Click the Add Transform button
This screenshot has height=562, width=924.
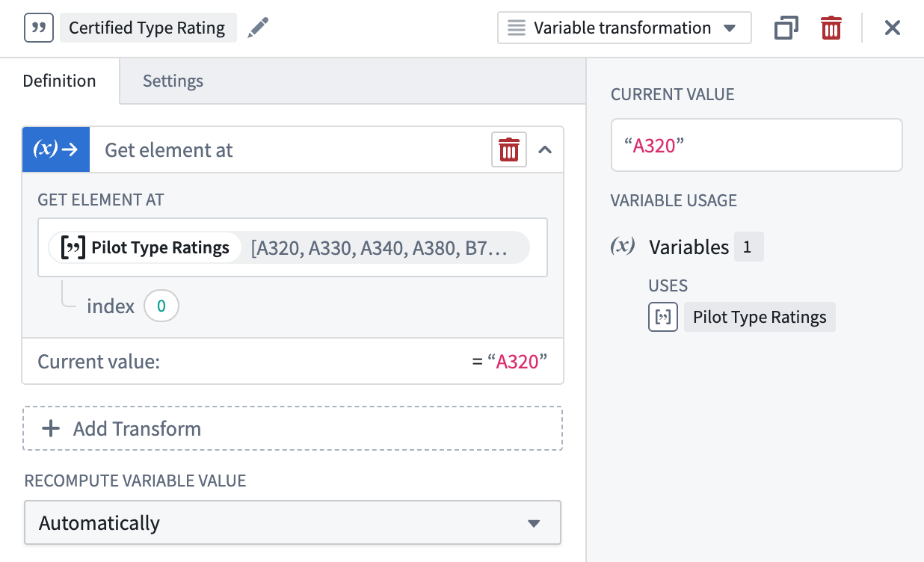pos(292,428)
